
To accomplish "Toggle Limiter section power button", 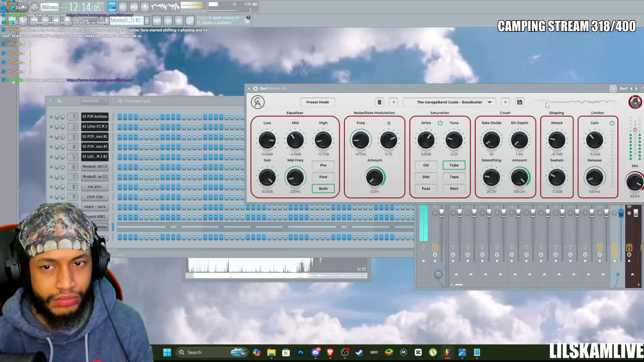I will click(612, 123).
